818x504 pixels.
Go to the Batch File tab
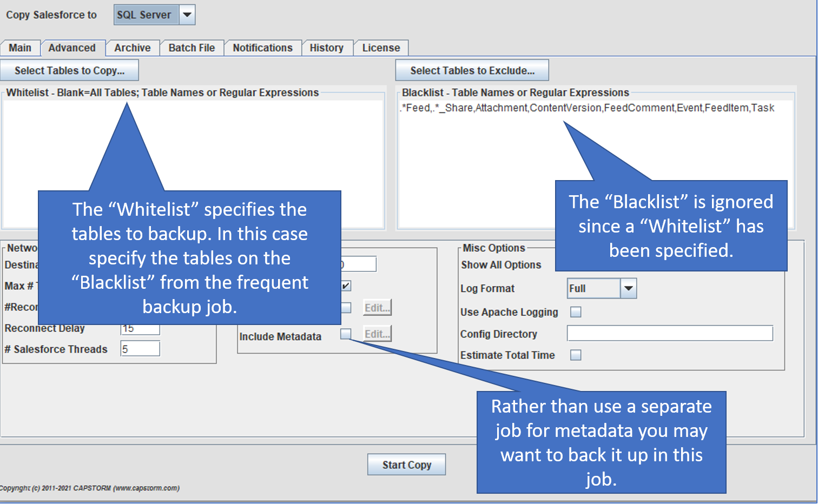(x=192, y=48)
